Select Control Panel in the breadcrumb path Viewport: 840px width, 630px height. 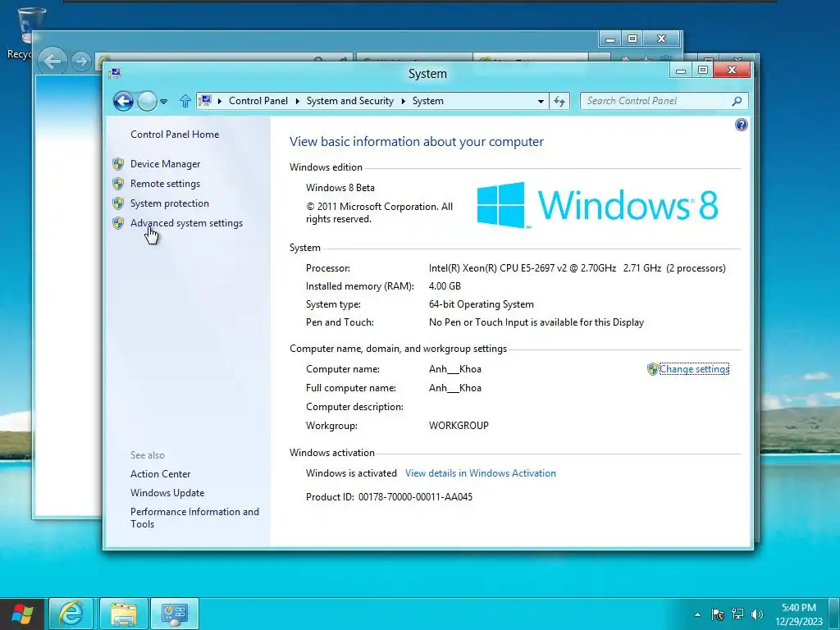[x=258, y=101]
